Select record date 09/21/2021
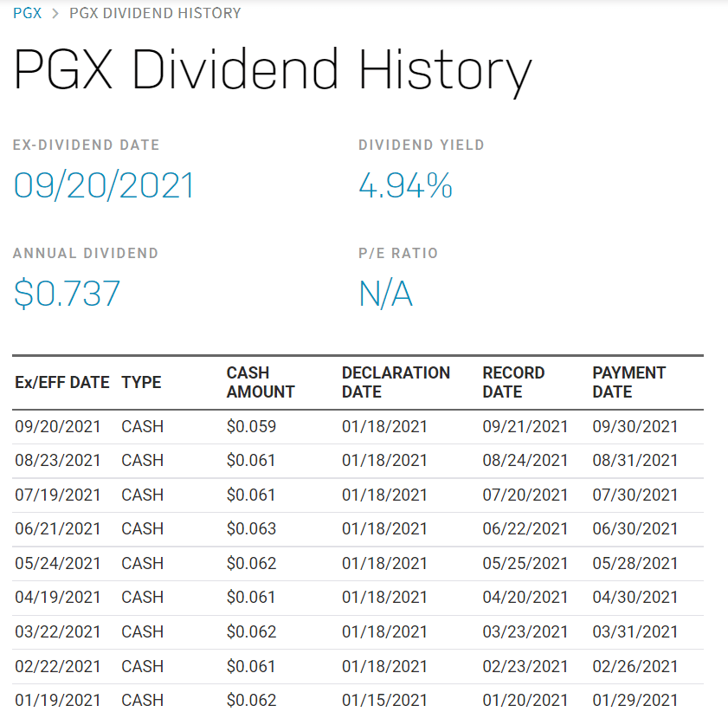Image resolution: width=728 pixels, height=712 pixels. (525, 426)
